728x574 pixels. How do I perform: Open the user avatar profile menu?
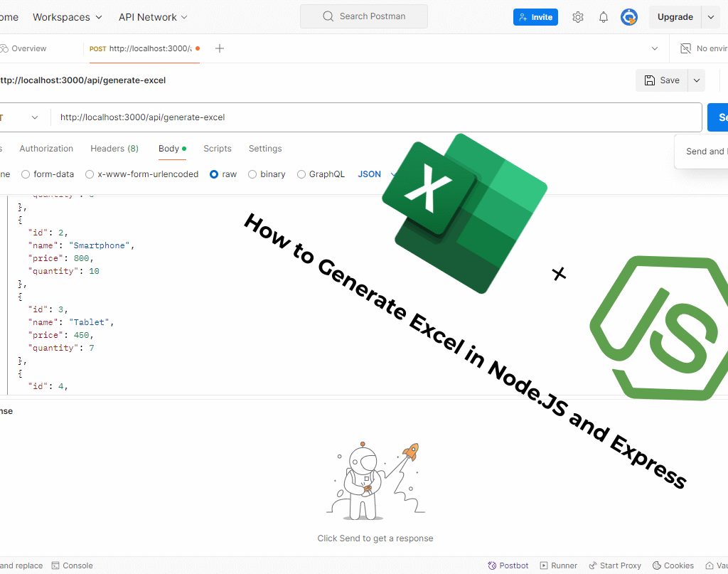tap(629, 17)
